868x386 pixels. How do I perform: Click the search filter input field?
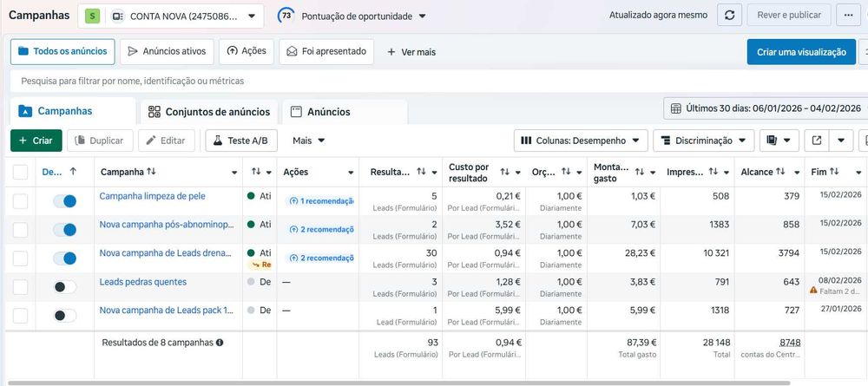[x=438, y=81]
